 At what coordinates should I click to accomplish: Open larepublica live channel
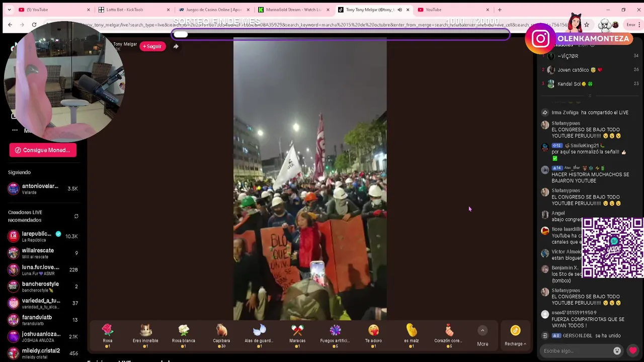pyautogui.click(x=43, y=236)
